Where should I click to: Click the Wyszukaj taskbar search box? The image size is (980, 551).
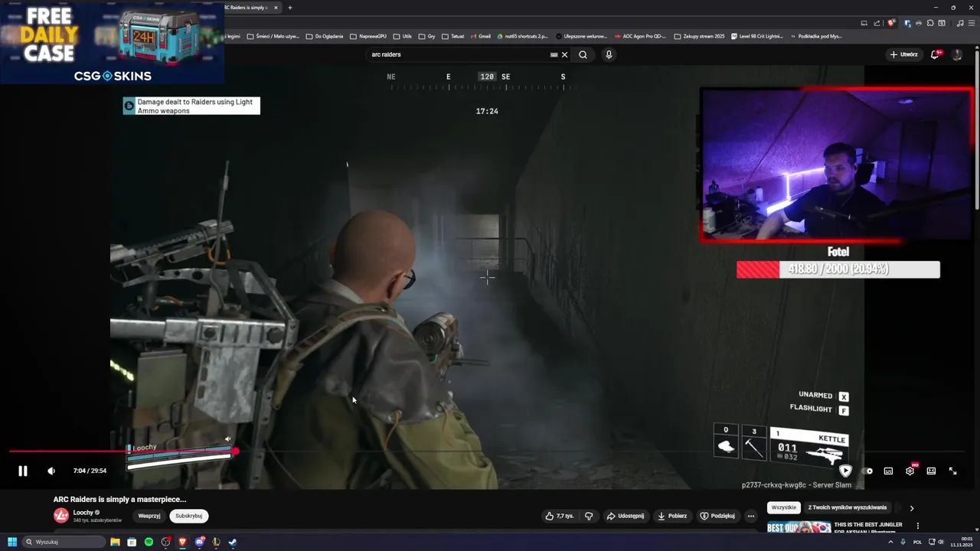[64, 542]
